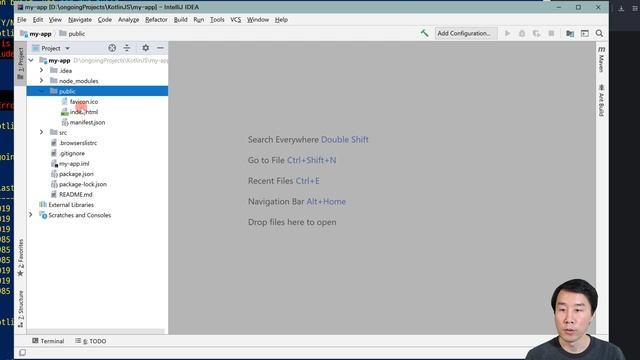Click the Stop square icon in toolbar

pyautogui.click(x=551, y=33)
